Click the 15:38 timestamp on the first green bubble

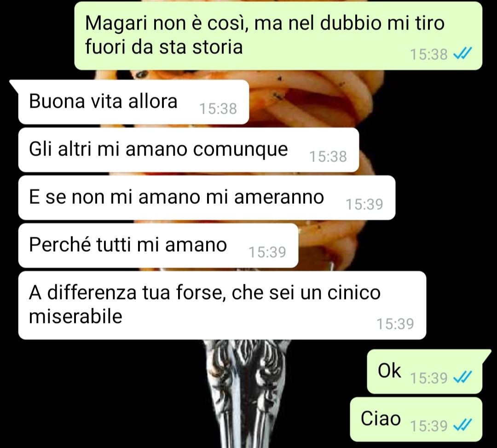[x=428, y=54]
